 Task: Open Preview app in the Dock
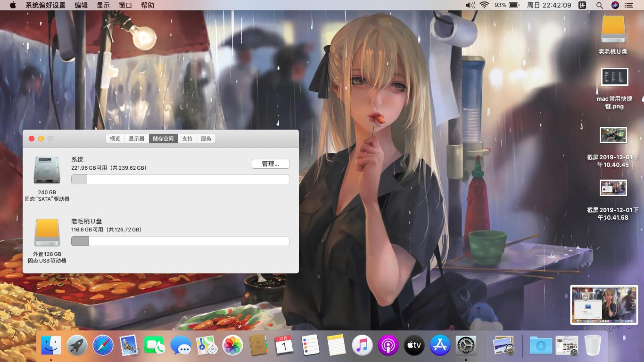pyautogui.click(x=503, y=346)
